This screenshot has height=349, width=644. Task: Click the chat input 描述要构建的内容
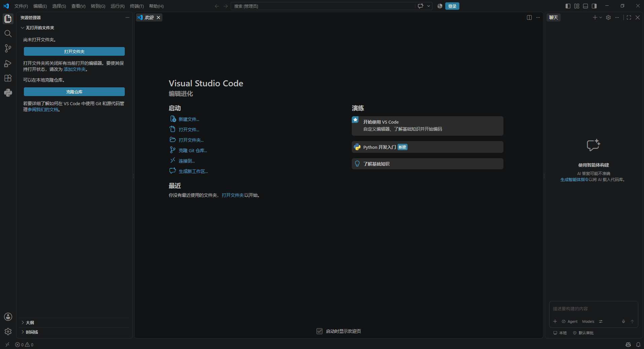click(x=594, y=309)
